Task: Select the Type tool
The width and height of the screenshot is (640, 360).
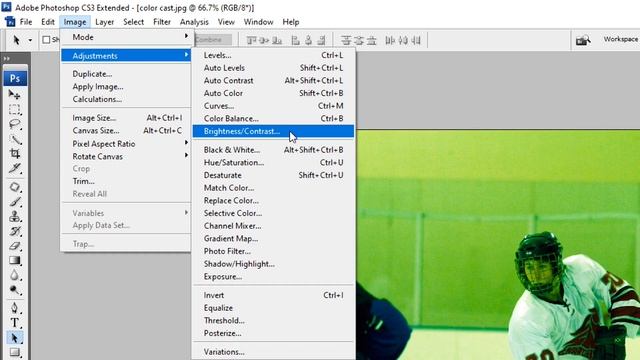Action: (x=14, y=323)
